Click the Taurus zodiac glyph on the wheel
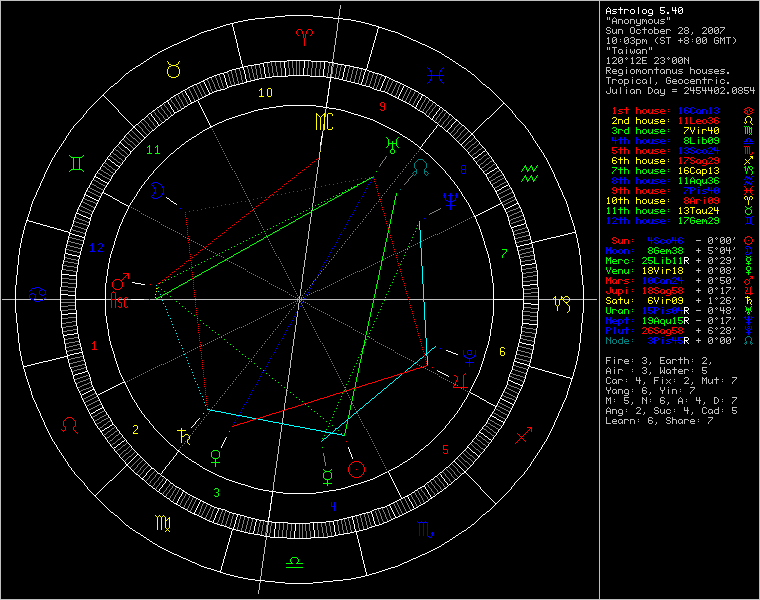The image size is (760, 600). [x=174, y=70]
